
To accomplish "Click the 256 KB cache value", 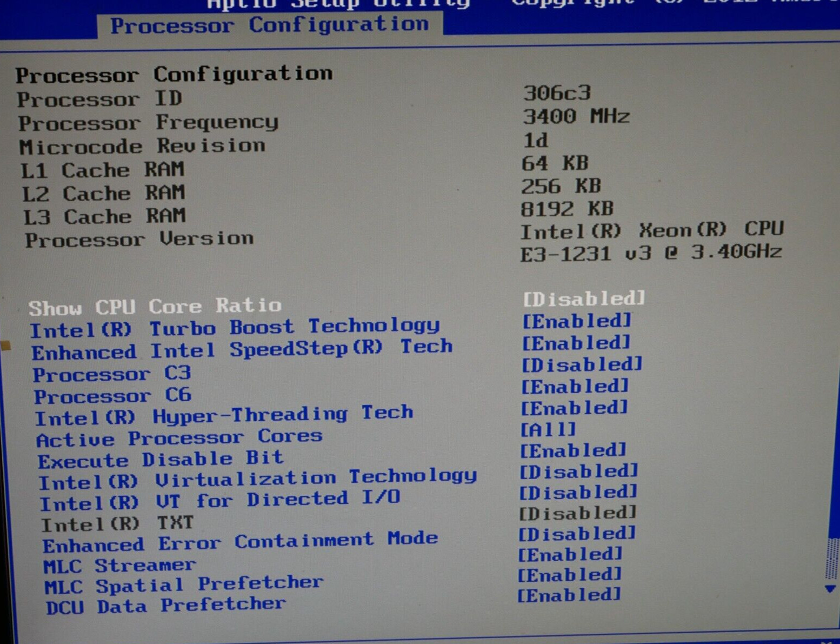I will coord(561,186).
